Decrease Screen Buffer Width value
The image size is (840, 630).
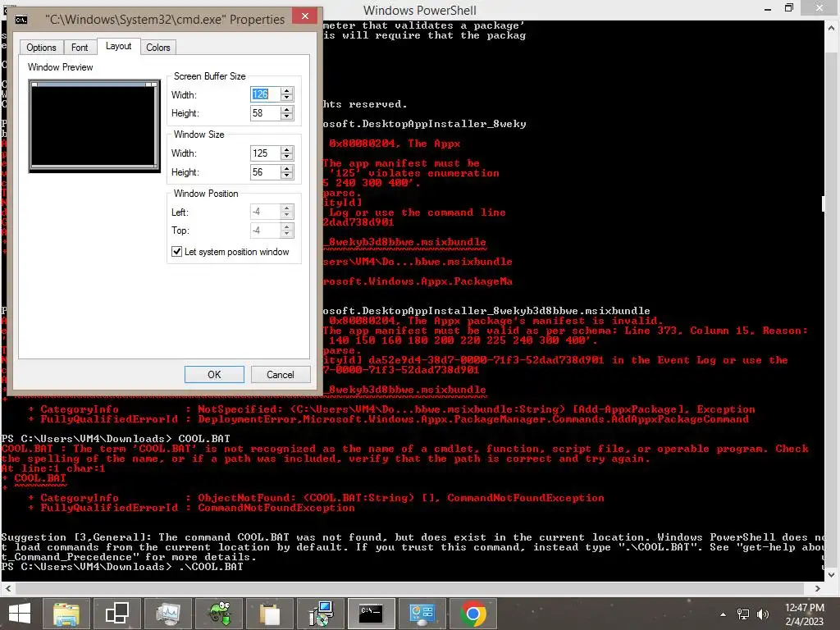pos(287,98)
